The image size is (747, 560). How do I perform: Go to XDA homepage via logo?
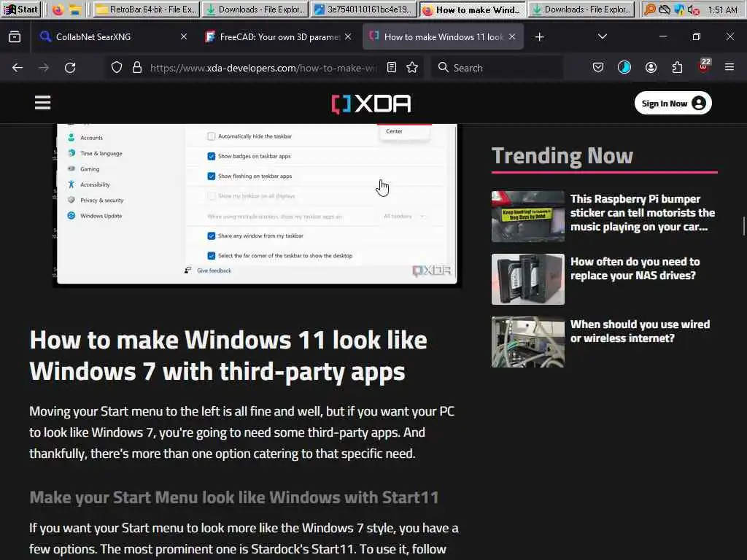[371, 104]
